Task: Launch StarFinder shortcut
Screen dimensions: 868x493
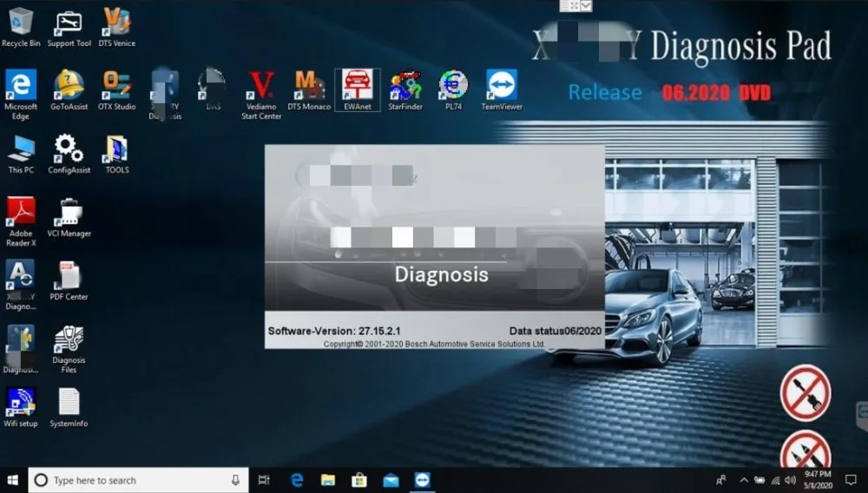Action: 405,90
